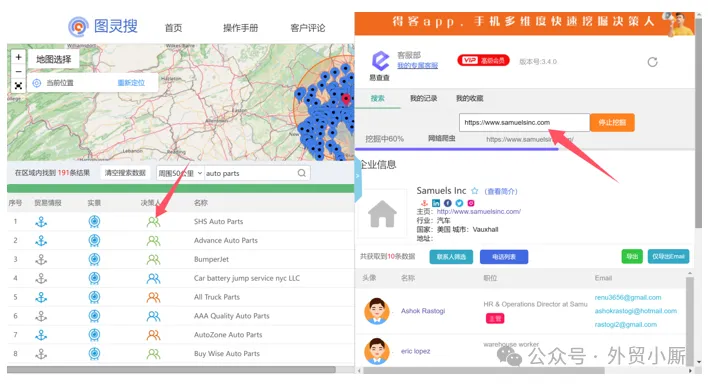708x384 pixels.
Task: Click the 重新定位 link
Action: point(131,83)
